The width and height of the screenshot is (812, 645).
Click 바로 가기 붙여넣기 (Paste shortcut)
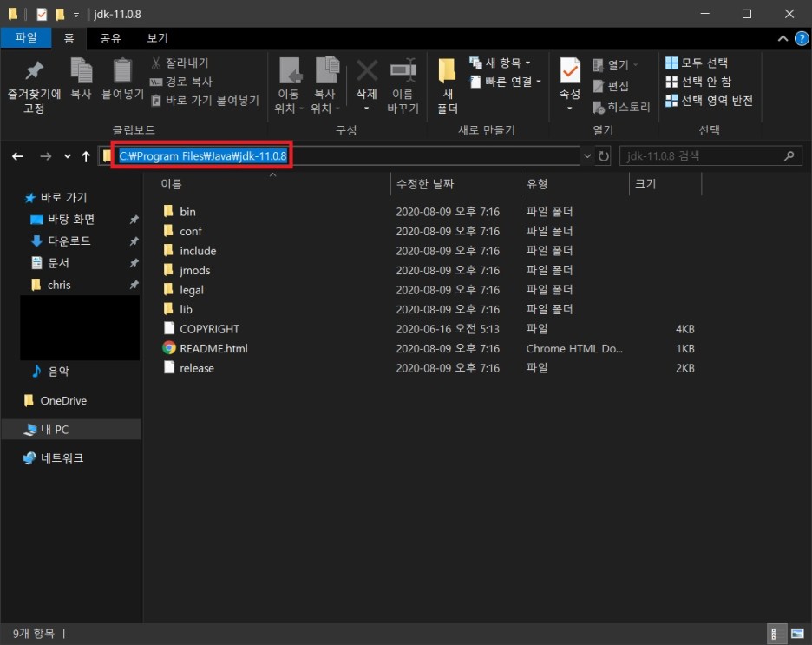pos(205,101)
